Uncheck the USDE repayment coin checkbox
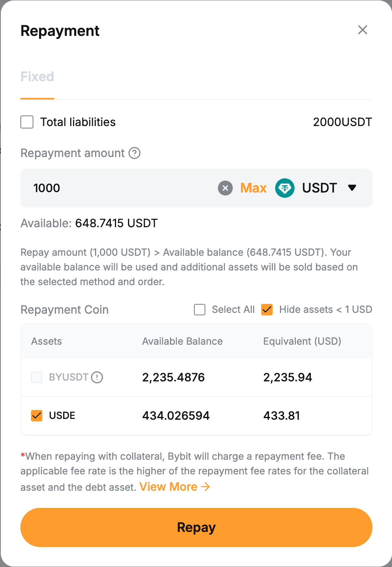The width and height of the screenshot is (392, 567). tap(37, 416)
